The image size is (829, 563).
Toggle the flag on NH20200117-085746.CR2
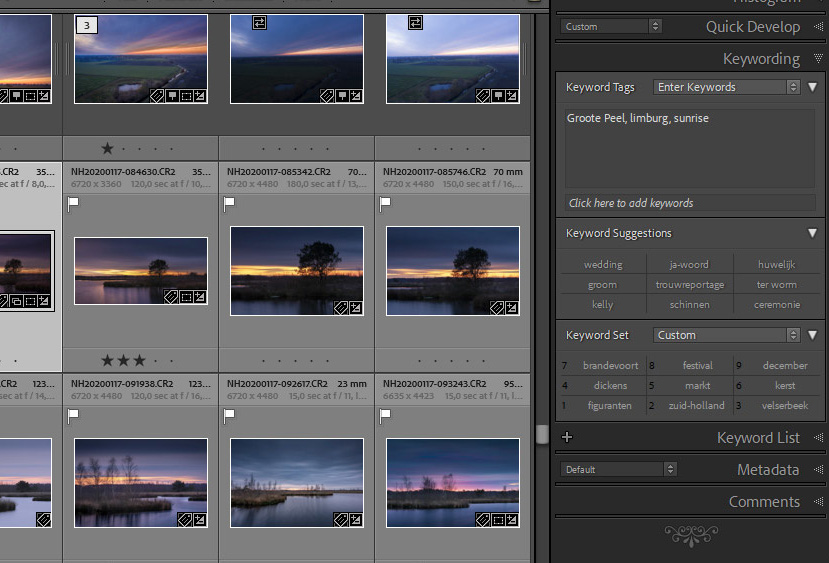tap(385, 203)
